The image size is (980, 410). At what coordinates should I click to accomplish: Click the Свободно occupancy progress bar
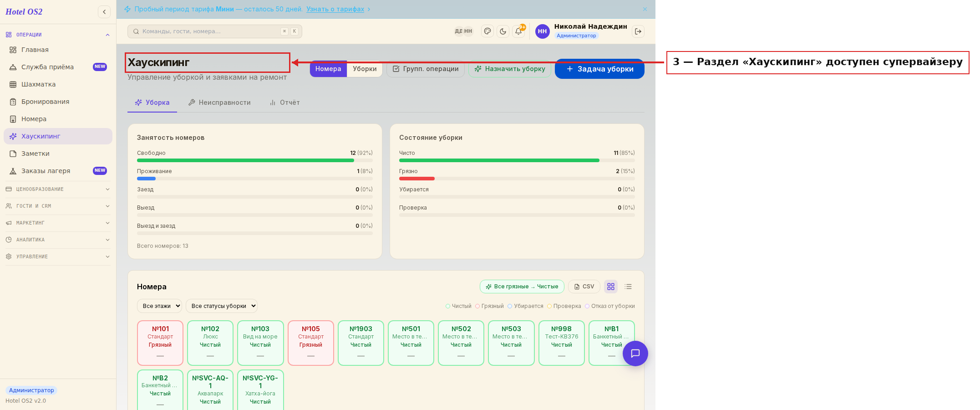[x=255, y=160]
